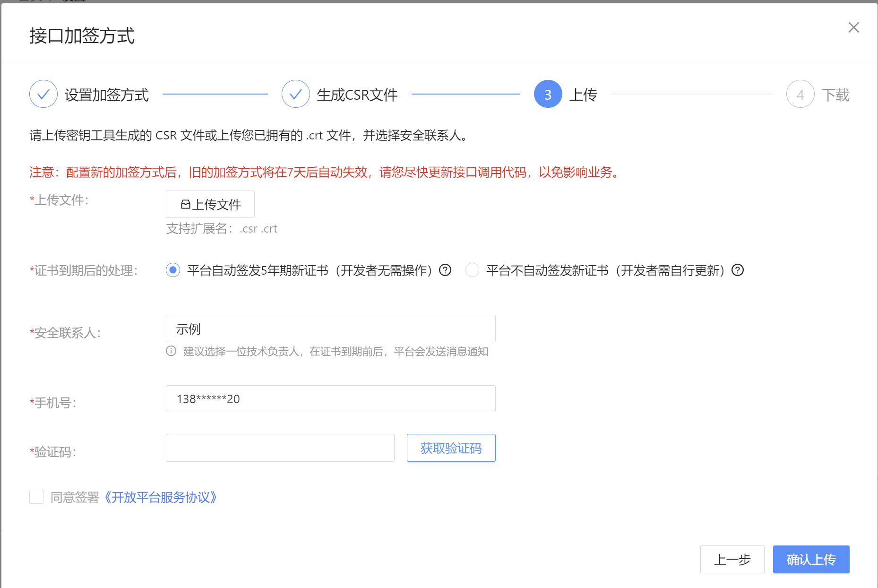
Task: Click the 上一步 button
Action: 732,559
